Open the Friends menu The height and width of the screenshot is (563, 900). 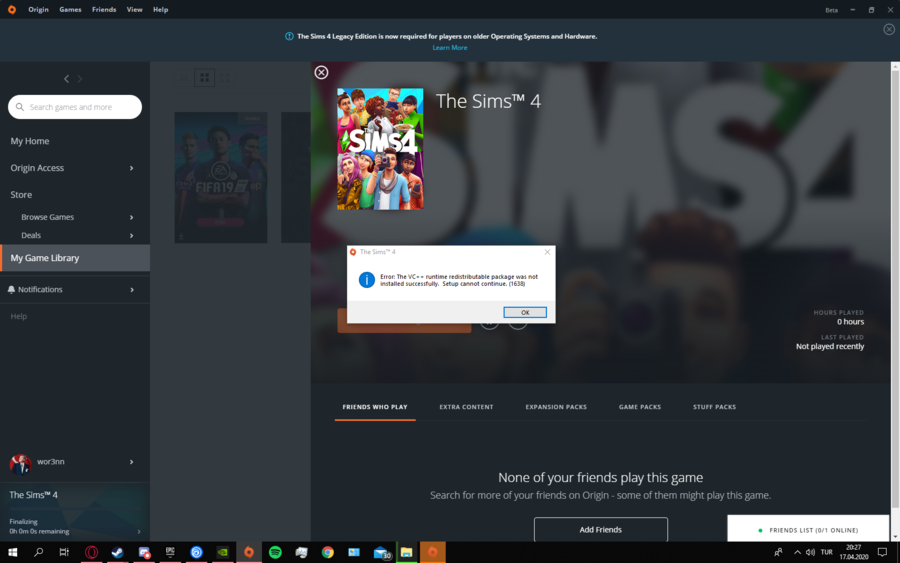click(104, 10)
